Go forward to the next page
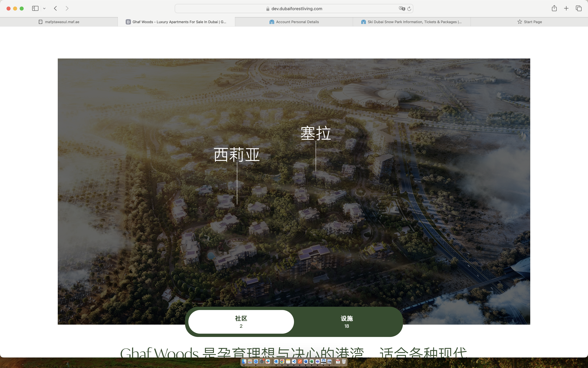 tap(67, 9)
